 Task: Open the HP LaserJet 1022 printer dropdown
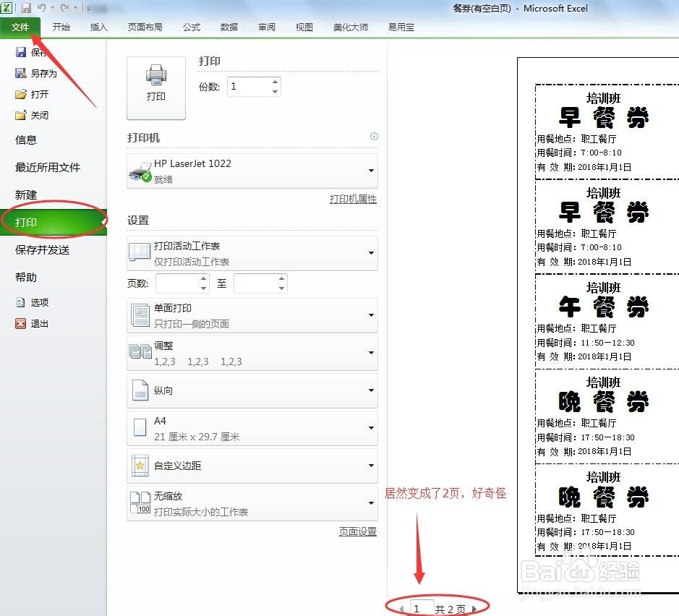pyautogui.click(x=372, y=171)
